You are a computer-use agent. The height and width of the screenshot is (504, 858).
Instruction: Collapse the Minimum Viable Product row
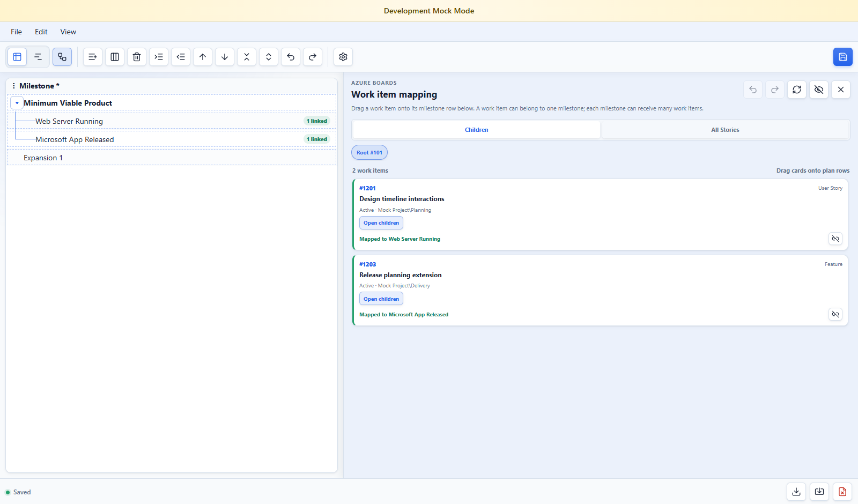pos(17,103)
